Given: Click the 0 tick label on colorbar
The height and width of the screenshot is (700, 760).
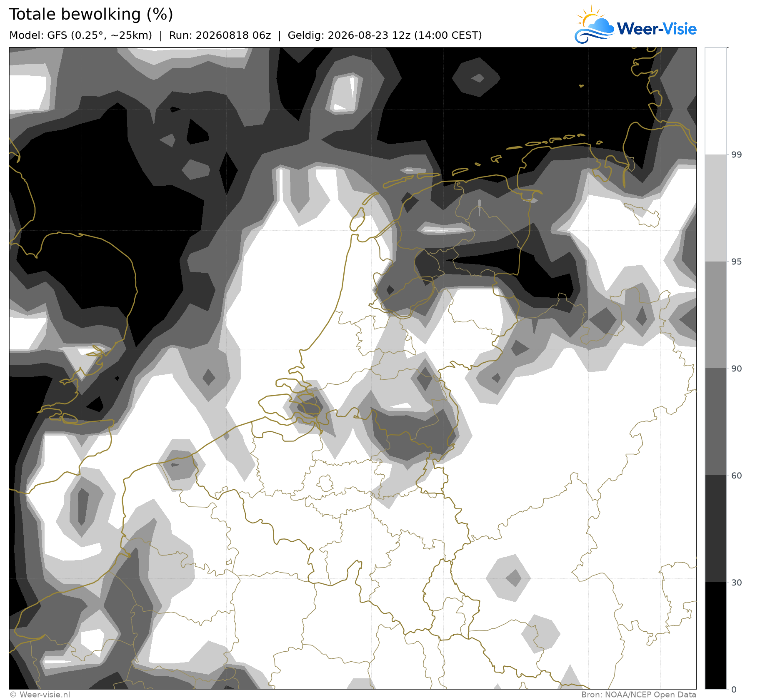Looking at the screenshot, I should (x=734, y=690).
